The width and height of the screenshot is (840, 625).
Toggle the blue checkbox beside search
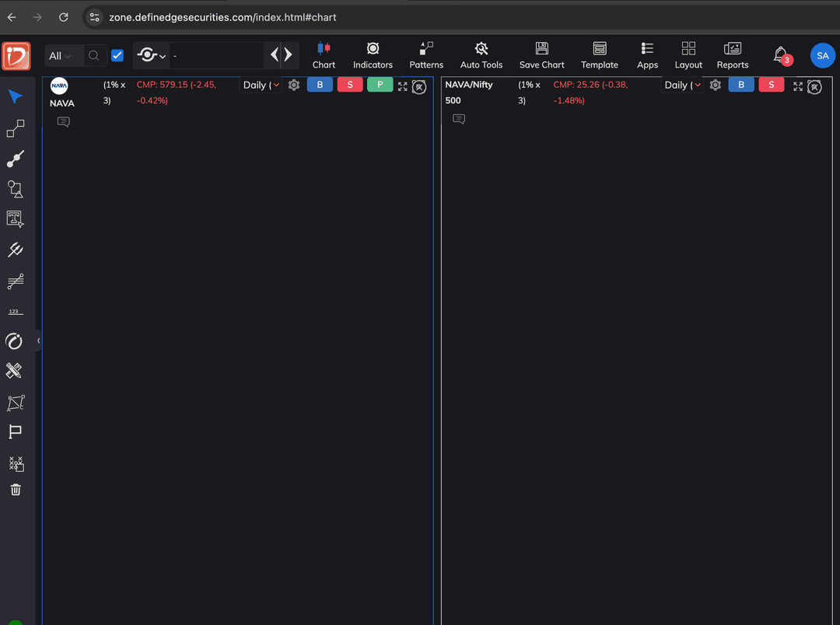117,56
